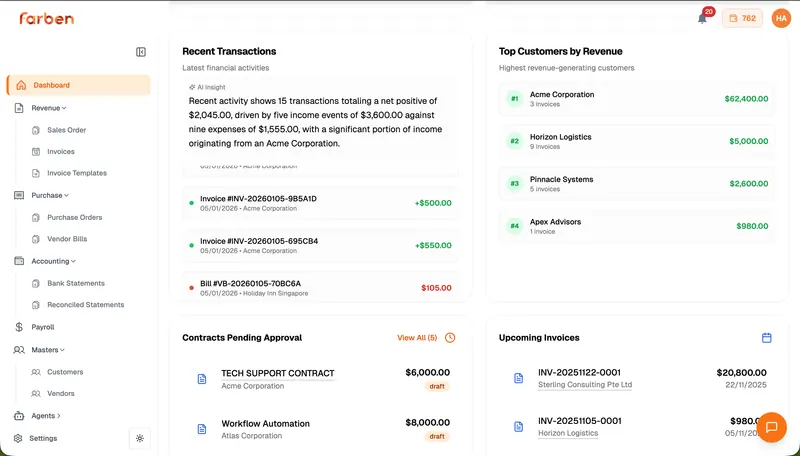Open the Workflow Automation contract
800x456 pixels.
[x=265, y=423]
